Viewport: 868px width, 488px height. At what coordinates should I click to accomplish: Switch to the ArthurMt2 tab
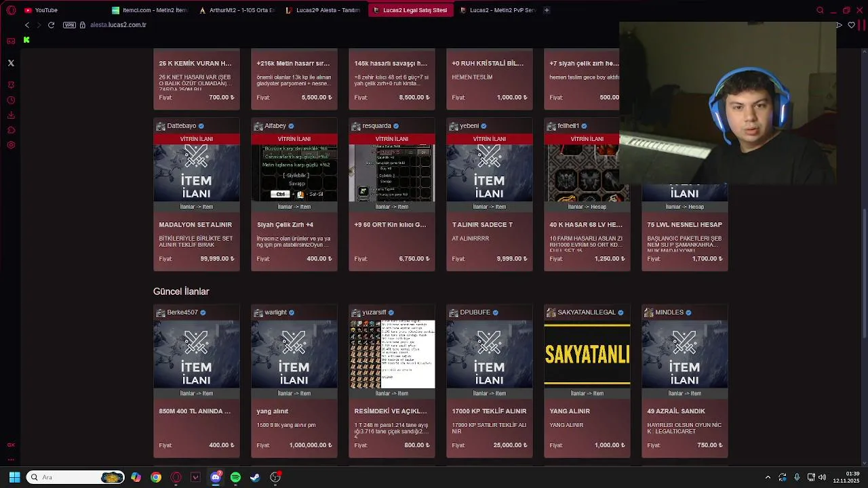236,10
